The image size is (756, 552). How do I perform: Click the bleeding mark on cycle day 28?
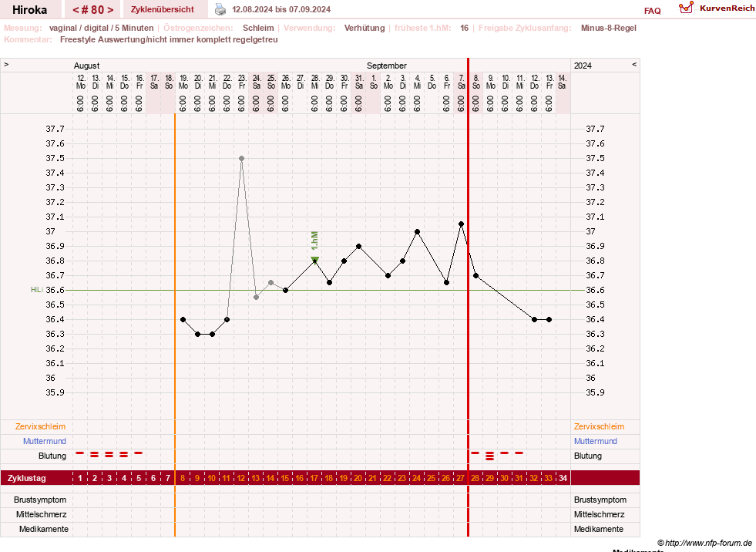[475, 453]
